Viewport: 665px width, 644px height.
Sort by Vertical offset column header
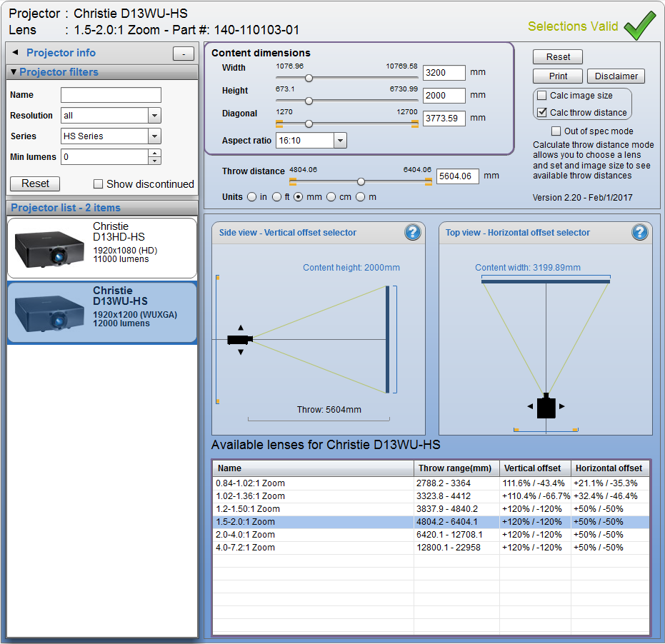(x=535, y=468)
